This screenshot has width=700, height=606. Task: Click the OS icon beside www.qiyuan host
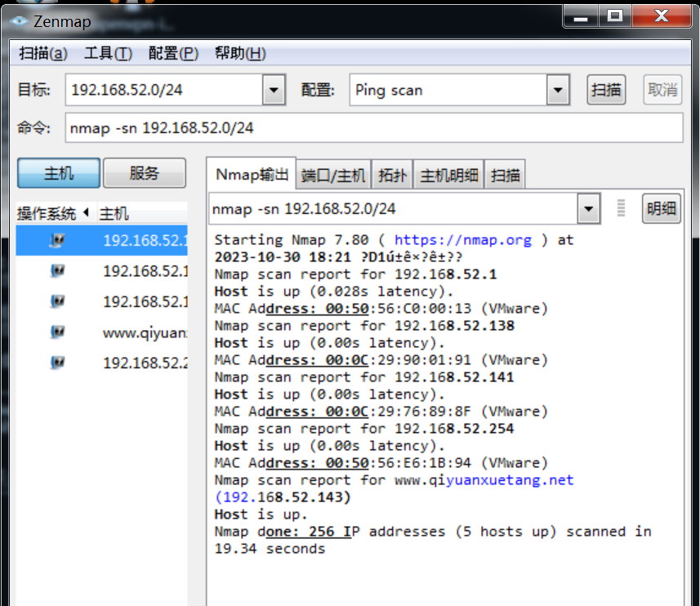pyautogui.click(x=57, y=332)
